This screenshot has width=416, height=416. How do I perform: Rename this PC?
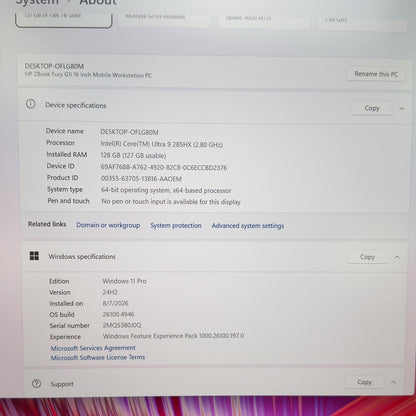(x=376, y=74)
